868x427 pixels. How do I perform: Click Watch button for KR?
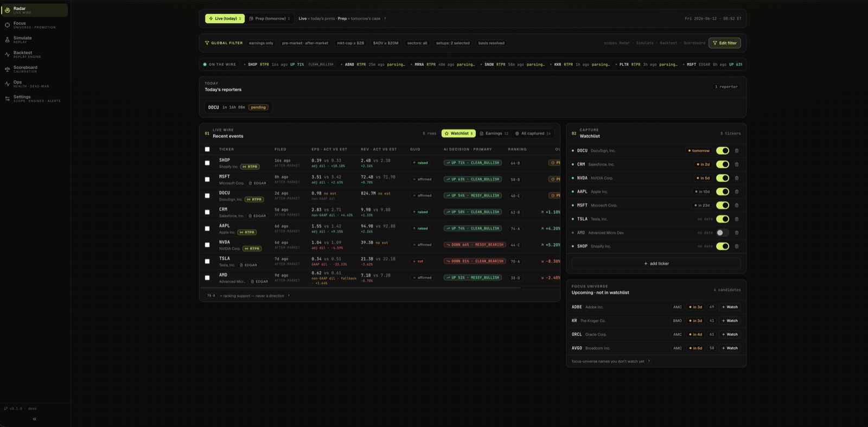point(730,321)
